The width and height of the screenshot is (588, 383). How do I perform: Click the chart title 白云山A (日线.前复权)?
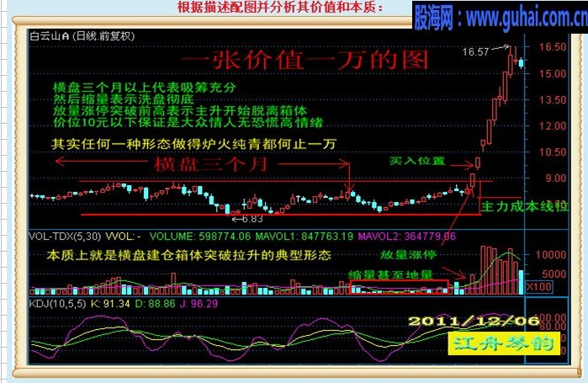(82, 36)
